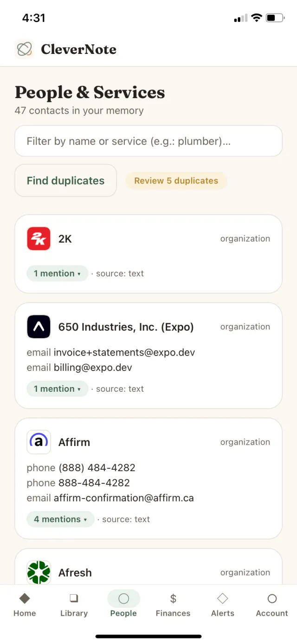The image size is (297, 644).
Task: Tap the CleverNote logo icon
Action: (25, 49)
